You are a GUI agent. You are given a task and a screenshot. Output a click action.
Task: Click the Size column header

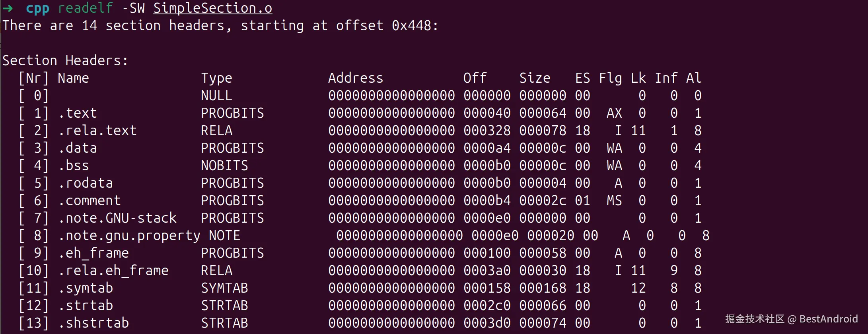(535, 78)
